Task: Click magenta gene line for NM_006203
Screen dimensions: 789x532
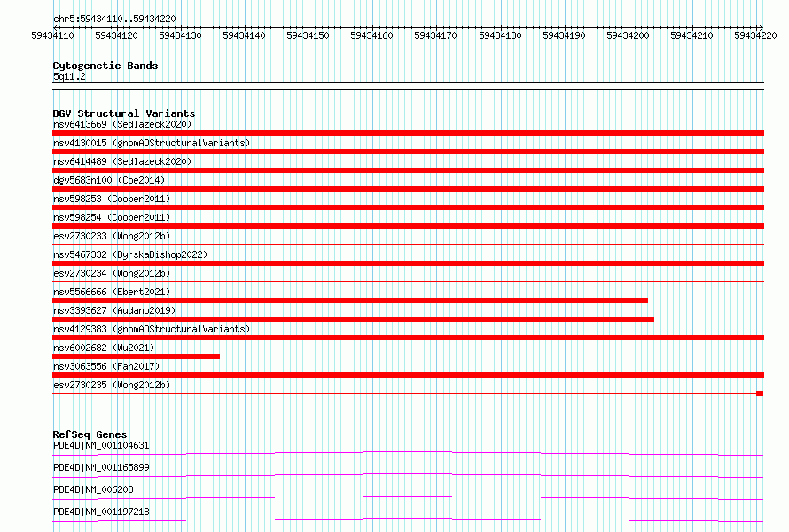Action: click(408, 497)
